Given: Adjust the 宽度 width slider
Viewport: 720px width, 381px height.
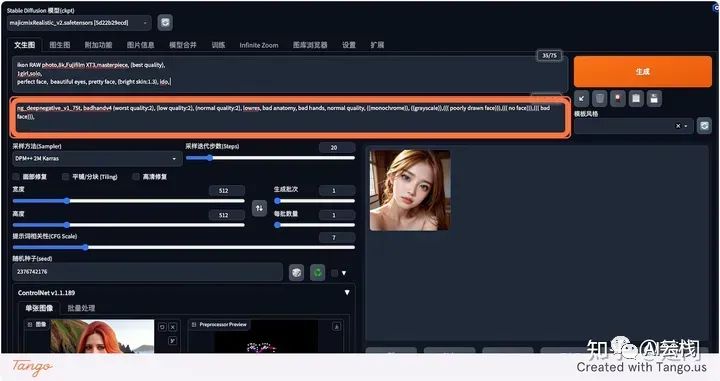Looking at the screenshot, I should [x=129, y=201].
